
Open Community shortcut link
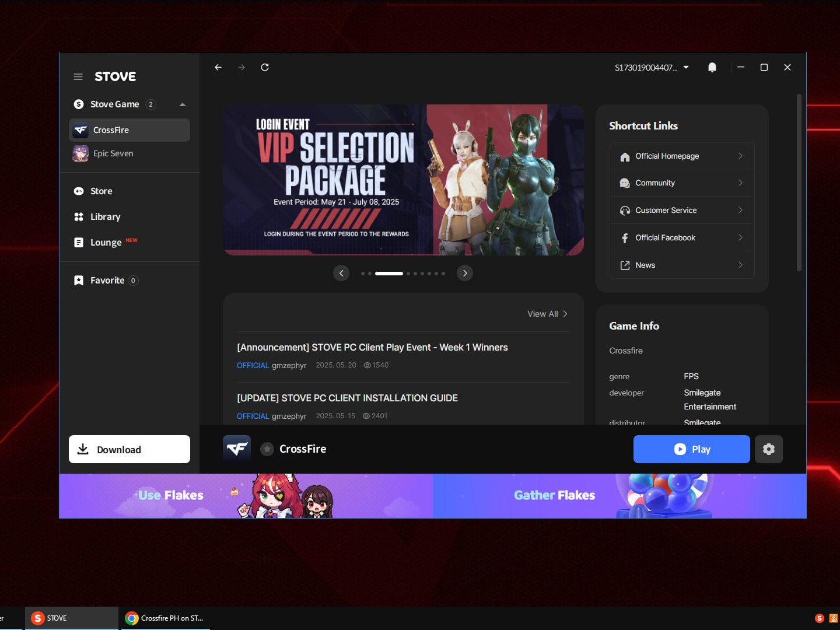[x=682, y=183]
